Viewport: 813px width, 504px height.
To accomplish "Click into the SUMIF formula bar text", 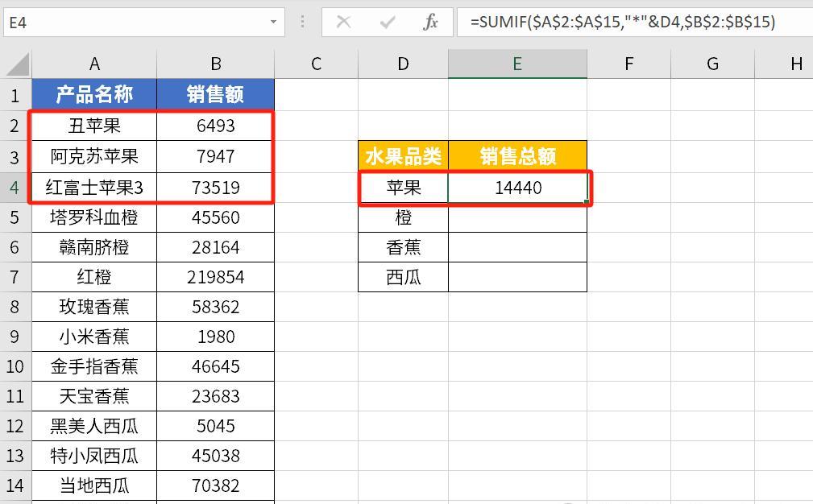I will (x=622, y=23).
